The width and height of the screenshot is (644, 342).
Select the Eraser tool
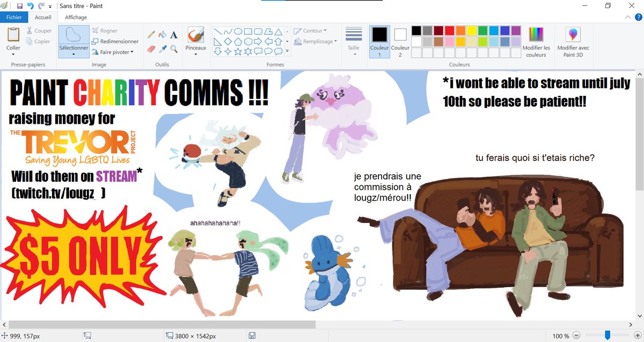[151, 49]
